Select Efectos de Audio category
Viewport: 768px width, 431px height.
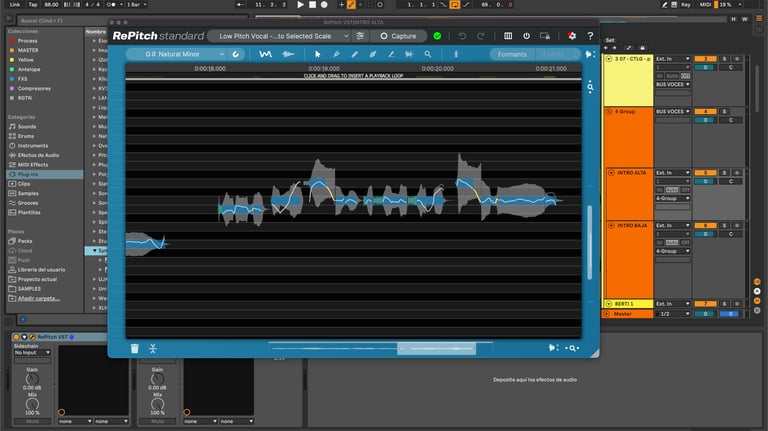tap(38, 155)
